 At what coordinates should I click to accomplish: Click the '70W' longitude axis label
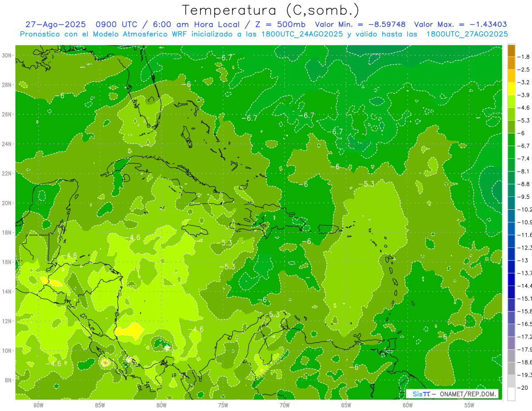[285, 405]
